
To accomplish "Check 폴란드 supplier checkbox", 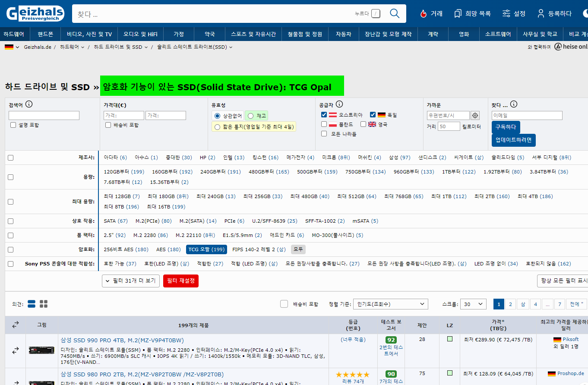I will pos(324,124).
